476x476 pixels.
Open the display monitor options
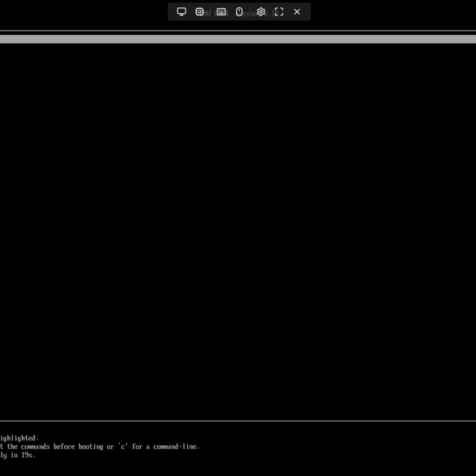click(181, 12)
